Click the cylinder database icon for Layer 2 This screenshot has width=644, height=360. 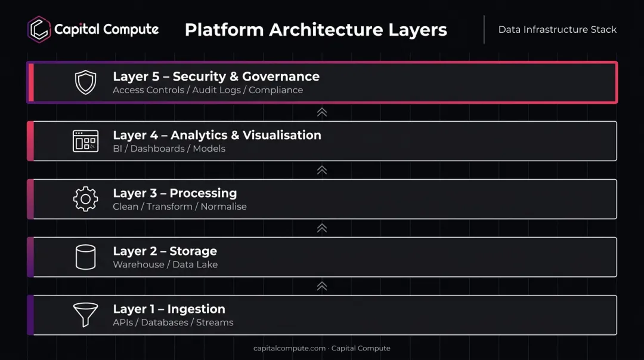(x=85, y=257)
